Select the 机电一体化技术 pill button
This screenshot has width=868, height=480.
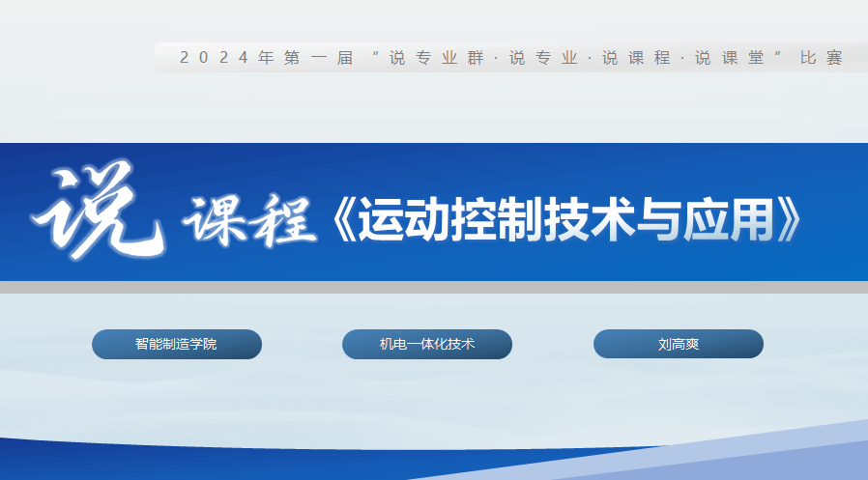(427, 344)
